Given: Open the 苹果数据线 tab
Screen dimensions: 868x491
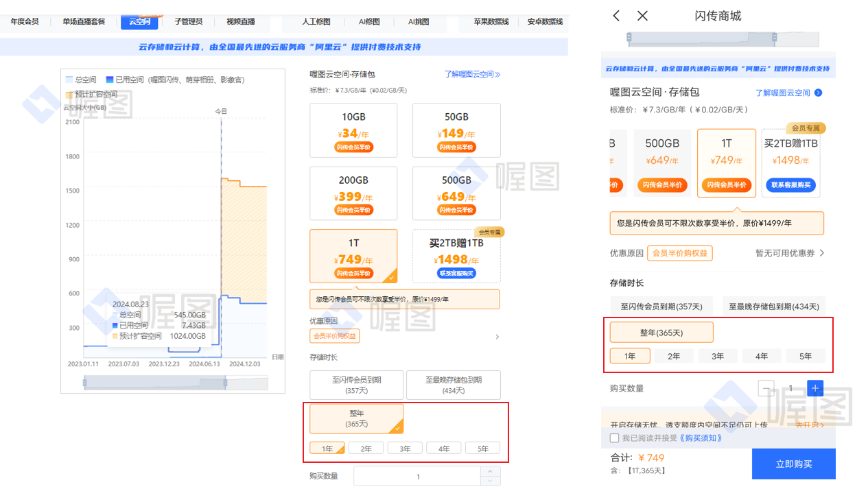Looking at the screenshot, I should pyautogui.click(x=491, y=22).
